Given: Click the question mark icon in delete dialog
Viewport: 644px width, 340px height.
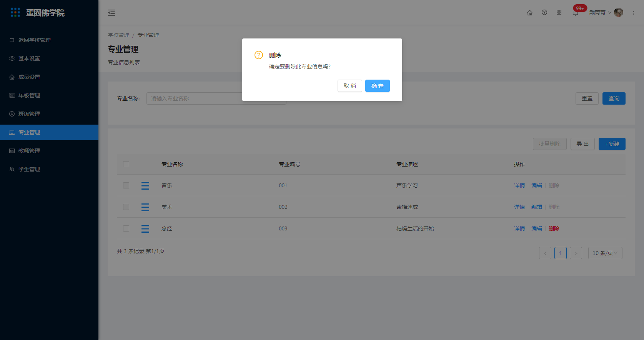Looking at the screenshot, I should (x=259, y=55).
